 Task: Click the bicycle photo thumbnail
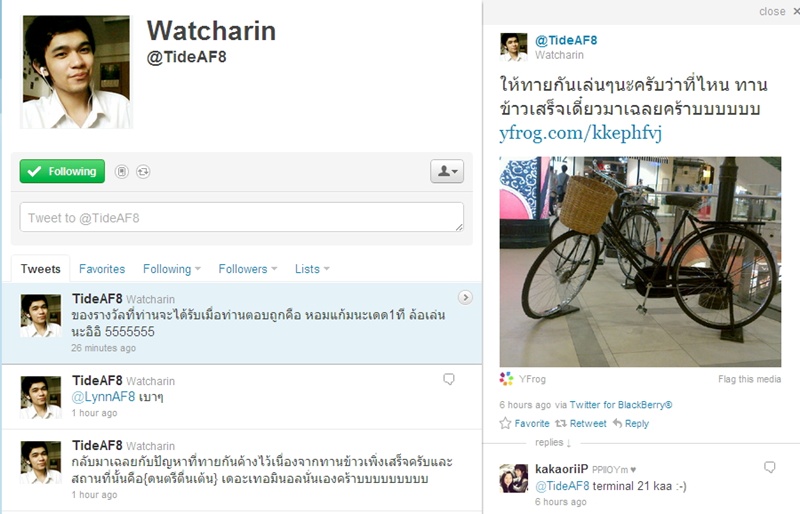(x=640, y=261)
